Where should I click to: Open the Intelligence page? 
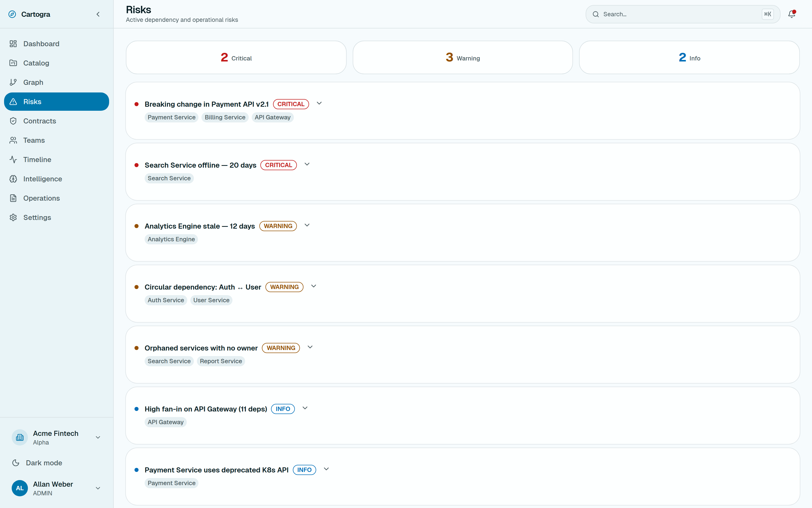coord(56,179)
